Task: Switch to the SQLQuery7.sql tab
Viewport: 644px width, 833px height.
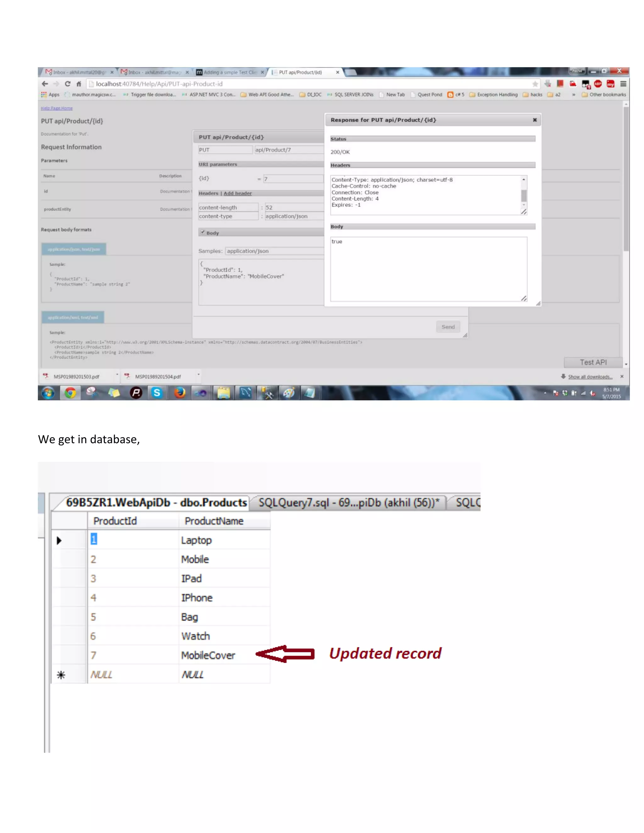Action: (349, 503)
